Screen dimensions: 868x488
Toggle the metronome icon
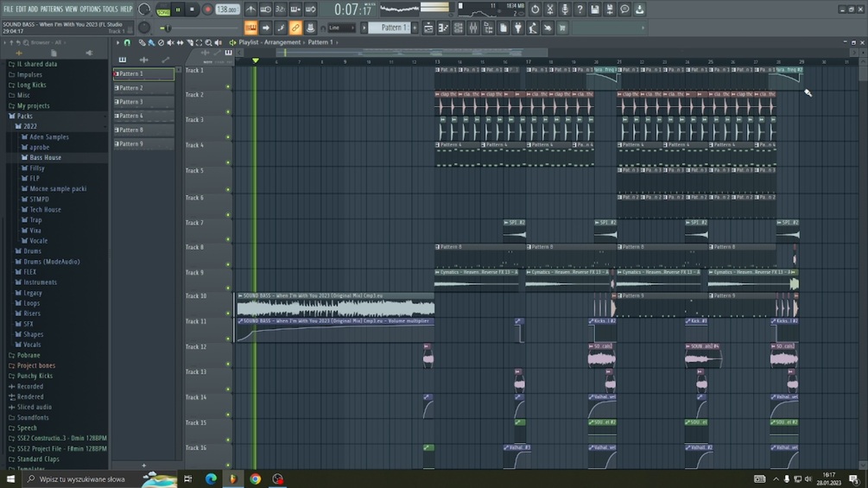tap(250, 10)
